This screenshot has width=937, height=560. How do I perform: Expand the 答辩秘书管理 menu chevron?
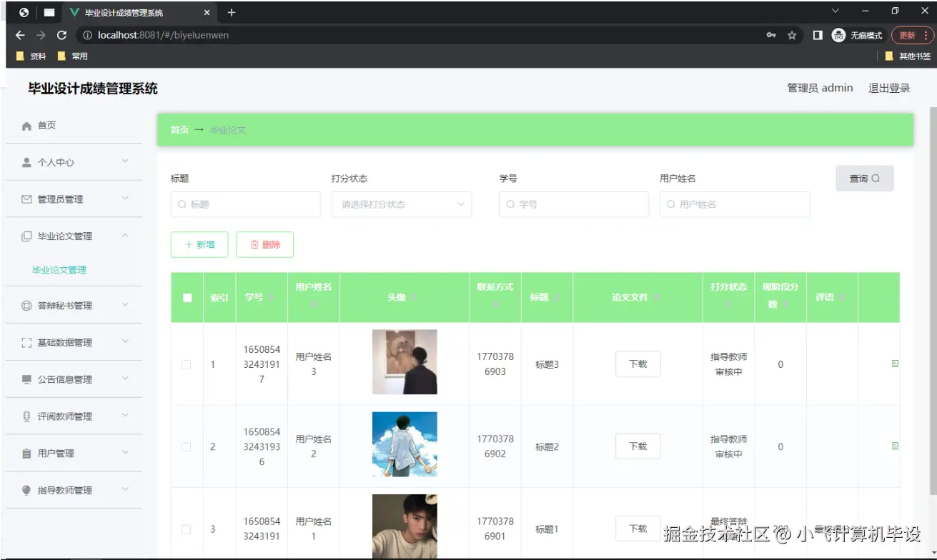(125, 304)
